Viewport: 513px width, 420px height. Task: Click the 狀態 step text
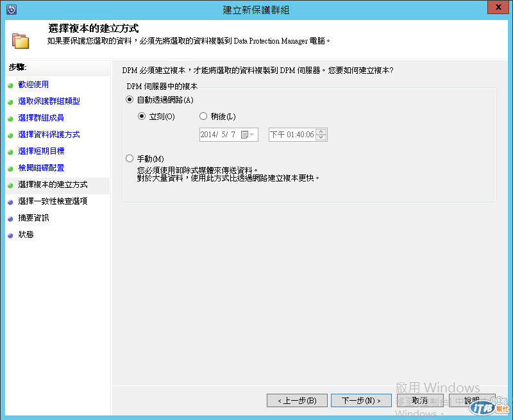pos(26,235)
